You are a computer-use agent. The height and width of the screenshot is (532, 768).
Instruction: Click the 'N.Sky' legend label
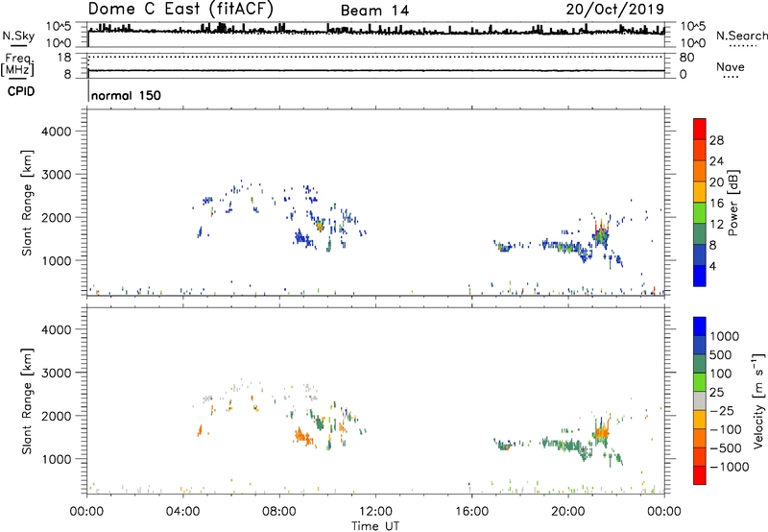18,36
